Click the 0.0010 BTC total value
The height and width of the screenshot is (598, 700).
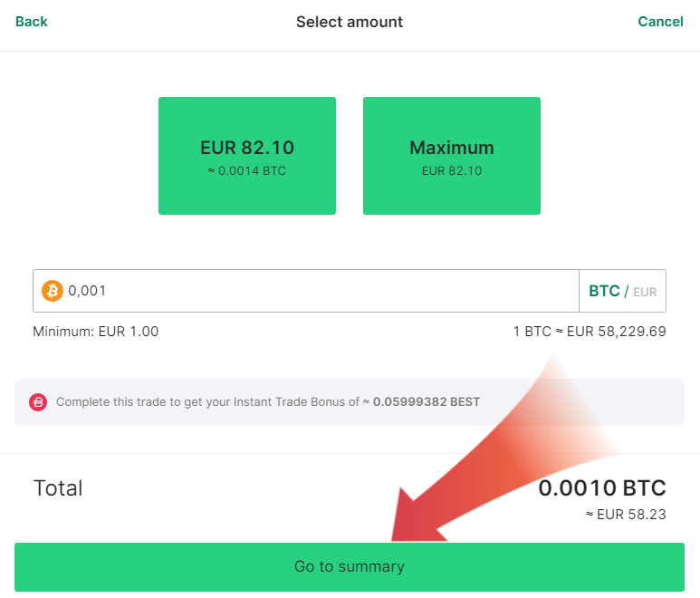[602, 488]
